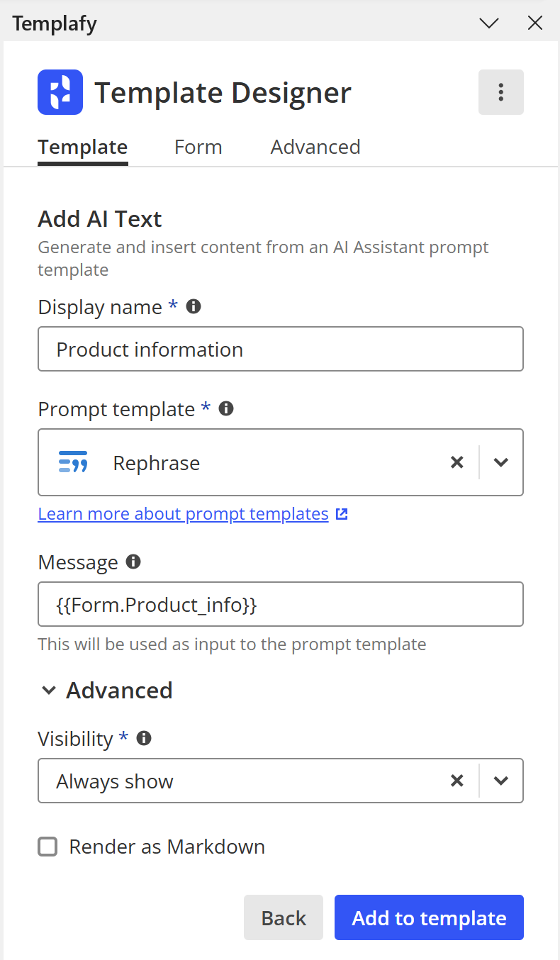Show info tooltip for Display name
This screenshot has width=560, height=960.
[193, 306]
